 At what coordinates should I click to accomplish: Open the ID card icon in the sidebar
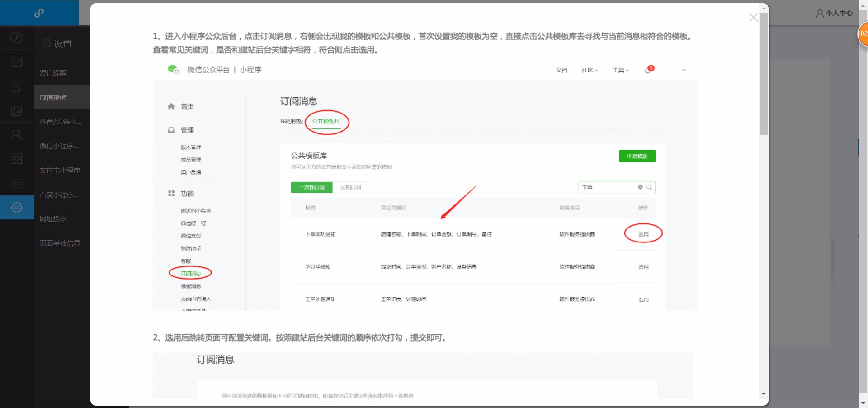coord(17,183)
